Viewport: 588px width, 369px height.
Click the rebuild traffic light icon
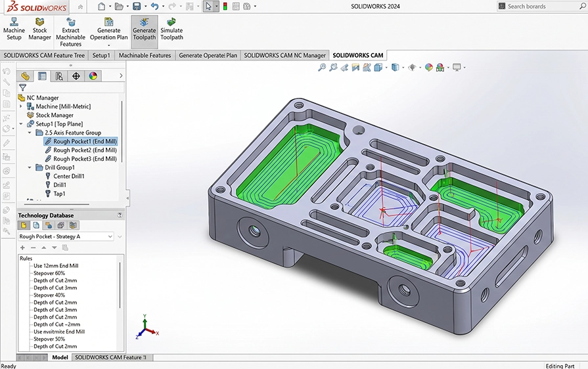coord(225,7)
